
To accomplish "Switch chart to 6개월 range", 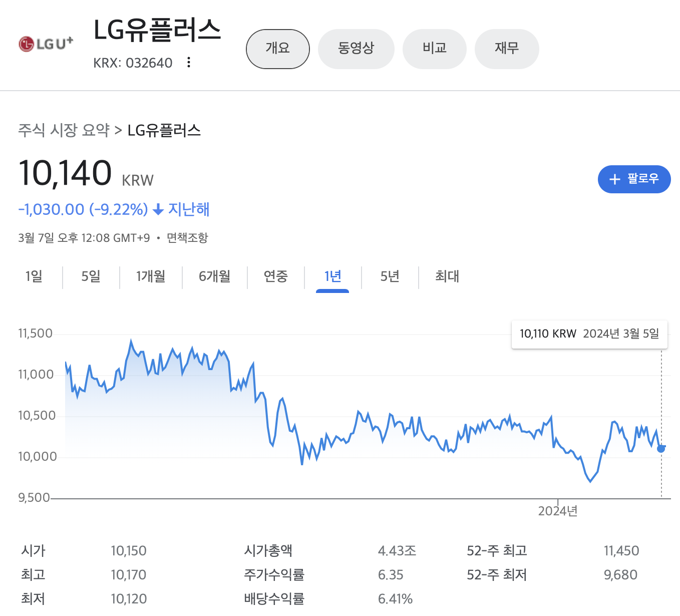I will click(215, 276).
